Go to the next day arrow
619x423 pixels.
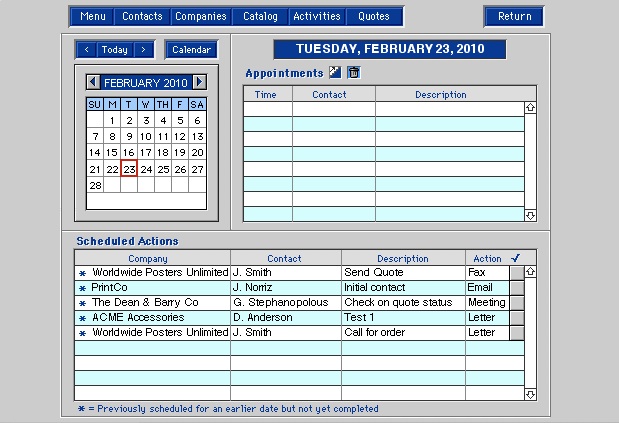[x=143, y=50]
